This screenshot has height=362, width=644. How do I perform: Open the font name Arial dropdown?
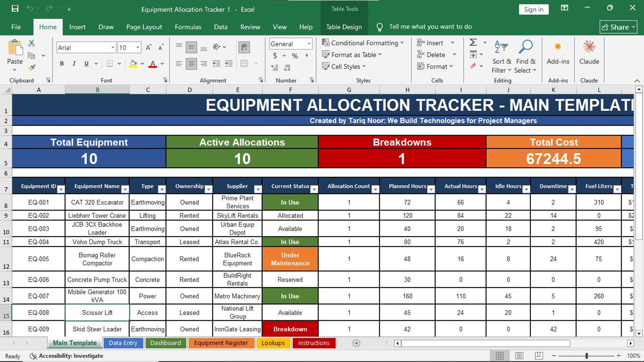[113, 47]
